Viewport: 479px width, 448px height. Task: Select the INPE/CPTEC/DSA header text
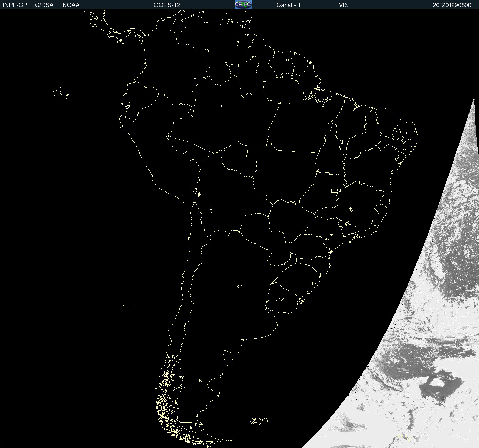pos(28,5)
